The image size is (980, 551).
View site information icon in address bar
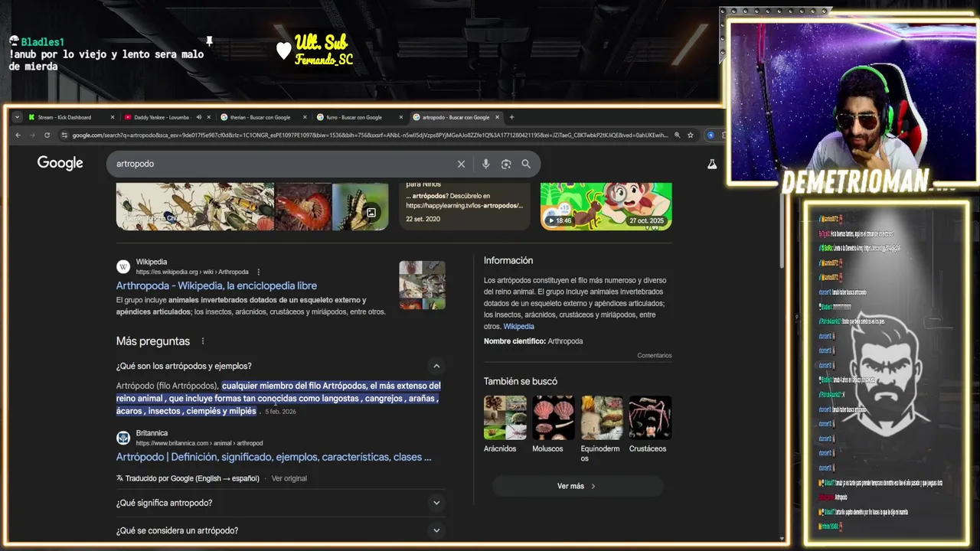65,135
